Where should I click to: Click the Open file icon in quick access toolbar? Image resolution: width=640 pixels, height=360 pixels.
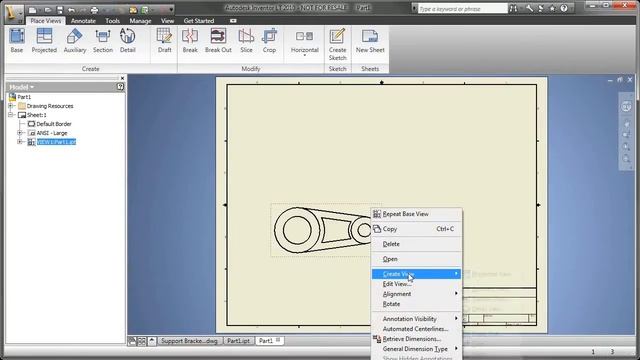[47, 9]
